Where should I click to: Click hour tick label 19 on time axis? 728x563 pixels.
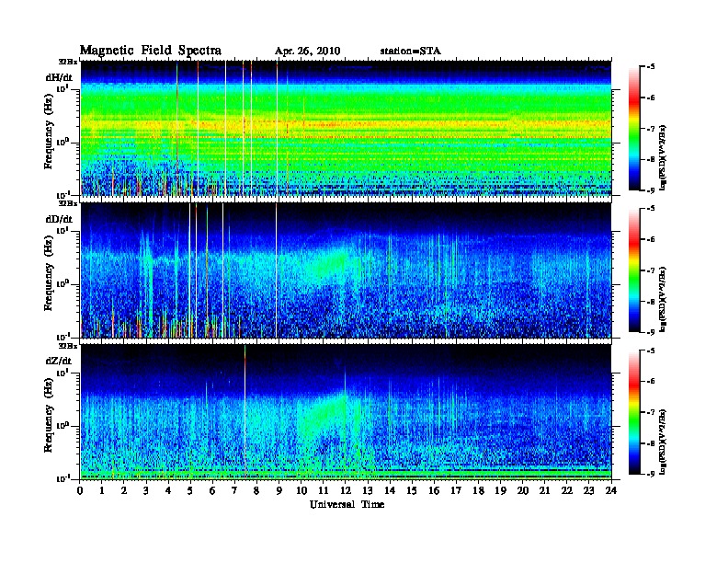coord(500,491)
